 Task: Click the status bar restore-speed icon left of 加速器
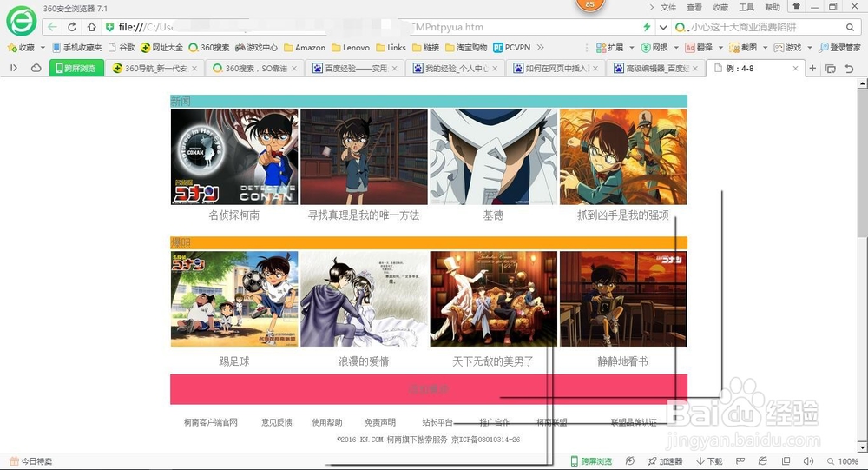630,461
